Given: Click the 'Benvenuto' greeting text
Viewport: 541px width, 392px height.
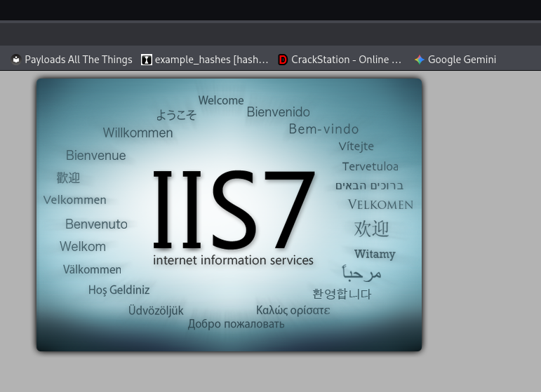Looking at the screenshot, I should 96,224.
